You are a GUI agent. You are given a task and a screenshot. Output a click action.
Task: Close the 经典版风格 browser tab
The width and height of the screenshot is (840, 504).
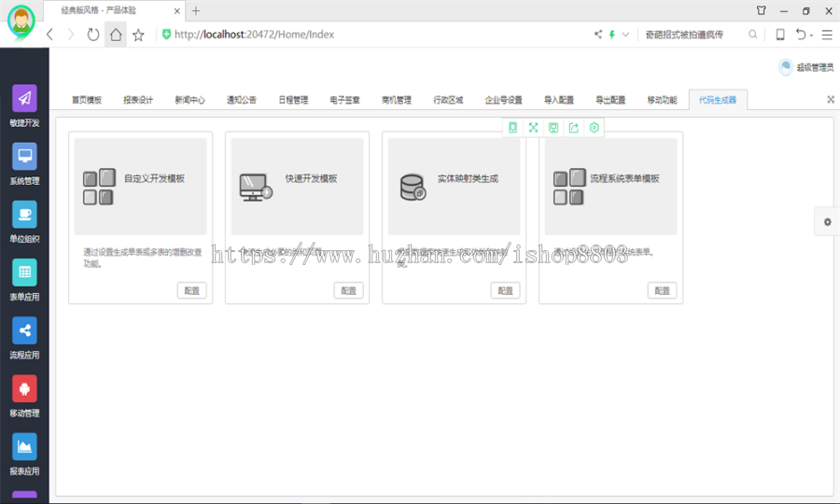point(176,10)
